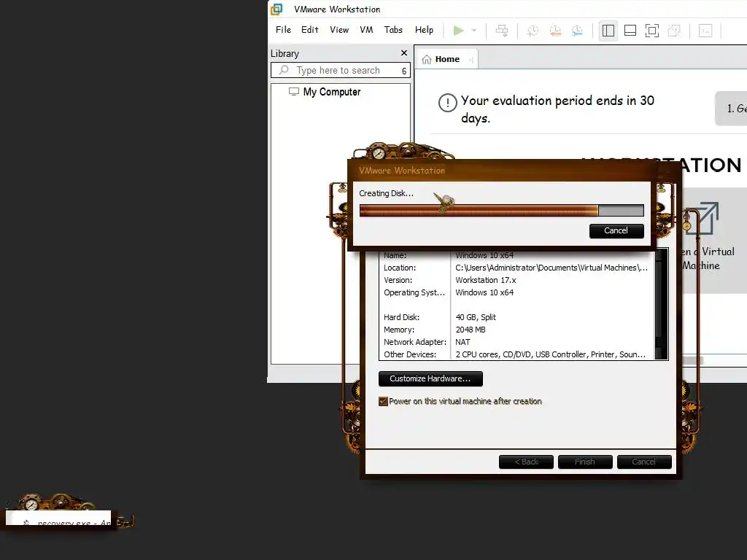This screenshot has width=747, height=560.
Task: Open the Tabs menu
Action: click(x=393, y=29)
